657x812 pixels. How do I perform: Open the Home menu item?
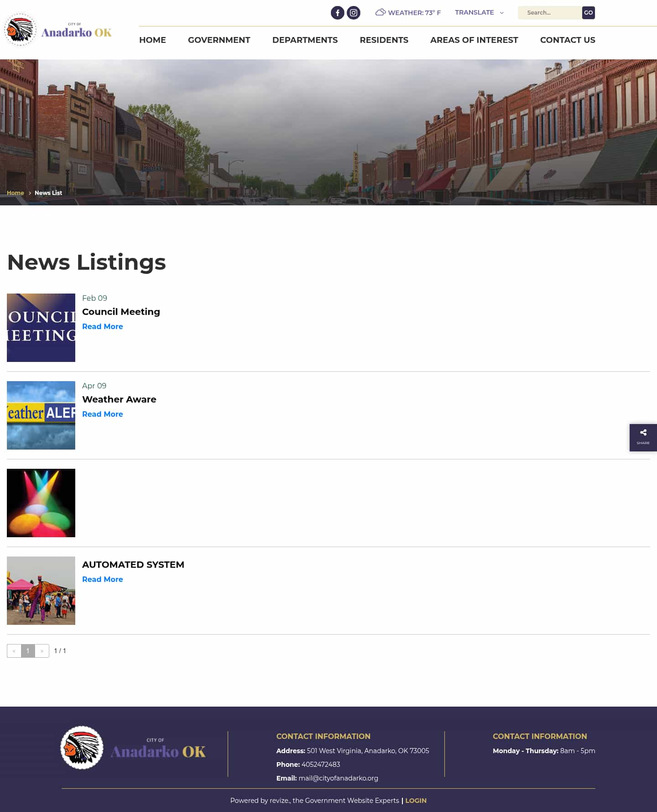click(152, 40)
